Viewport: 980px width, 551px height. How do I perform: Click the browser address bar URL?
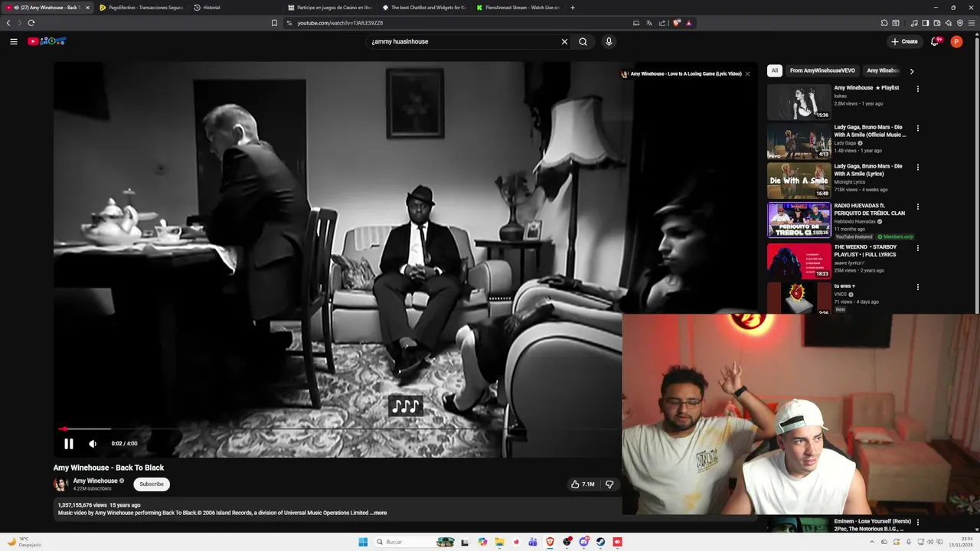pos(340,23)
